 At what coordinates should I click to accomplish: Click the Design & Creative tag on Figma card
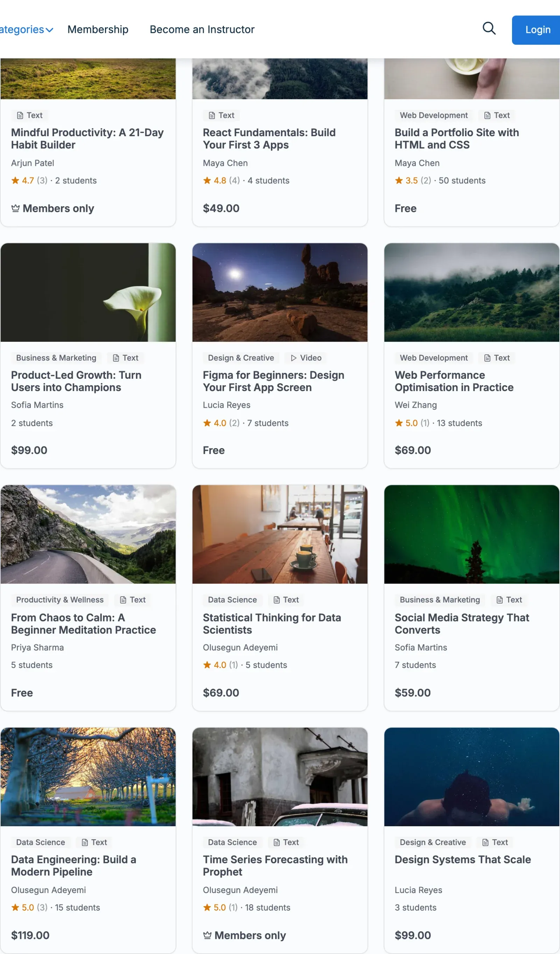point(241,358)
